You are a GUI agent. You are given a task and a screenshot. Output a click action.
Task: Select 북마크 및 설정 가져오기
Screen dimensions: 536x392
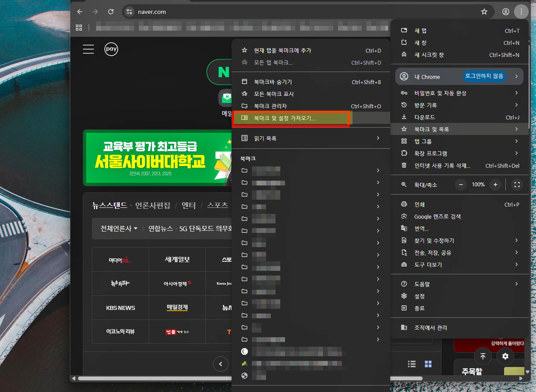pyautogui.click(x=311, y=118)
